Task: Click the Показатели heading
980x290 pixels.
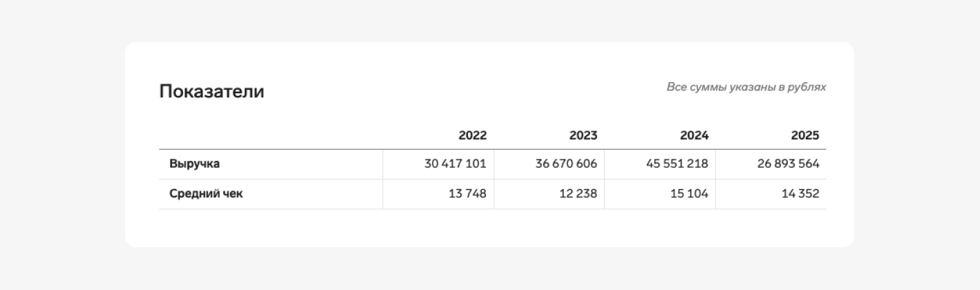Action: [x=211, y=91]
